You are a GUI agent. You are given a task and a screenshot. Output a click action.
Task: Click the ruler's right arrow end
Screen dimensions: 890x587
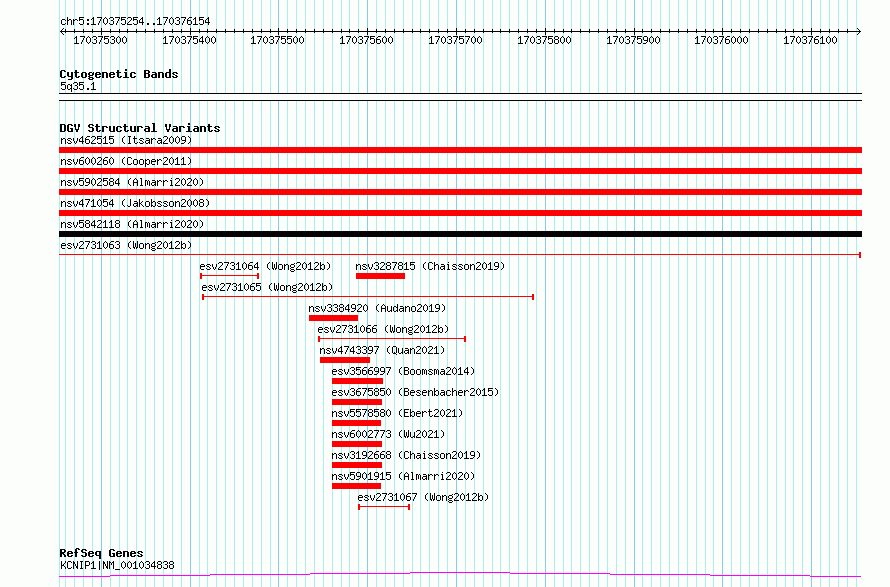(x=859, y=32)
